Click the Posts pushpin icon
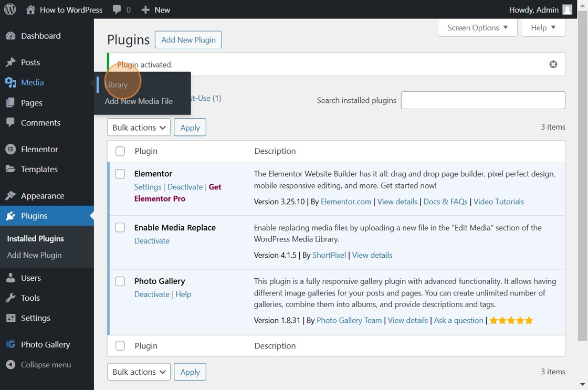 11,62
